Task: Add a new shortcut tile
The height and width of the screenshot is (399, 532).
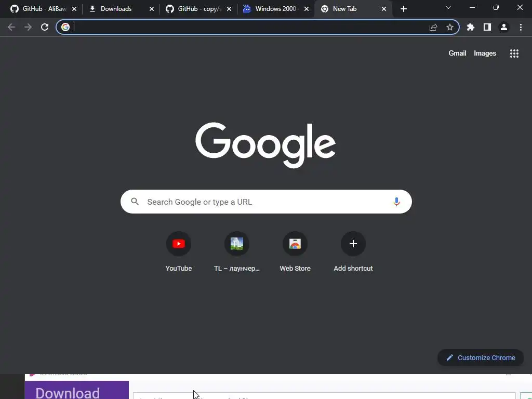Action: [x=353, y=251]
